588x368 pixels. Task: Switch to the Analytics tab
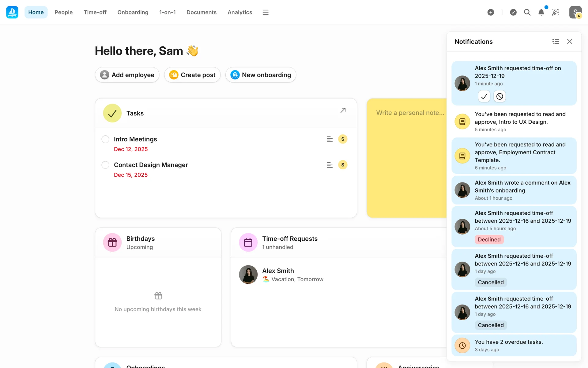coord(239,12)
